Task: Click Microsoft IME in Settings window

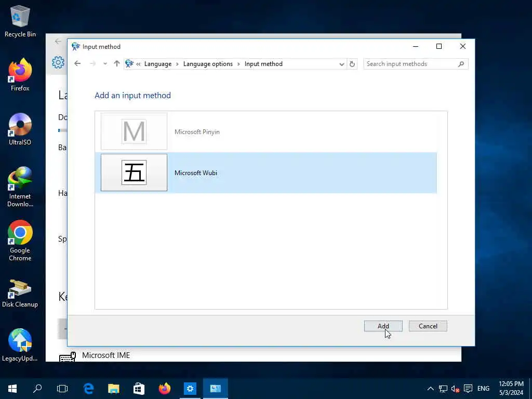Action: pos(106,355)
